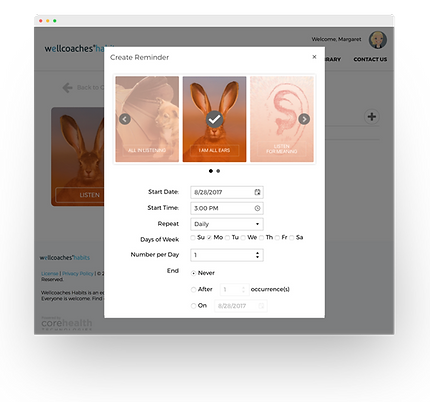Click Margaret's profile avatar
The width and height of the screenshot is (430, 402).
(378, 40)
